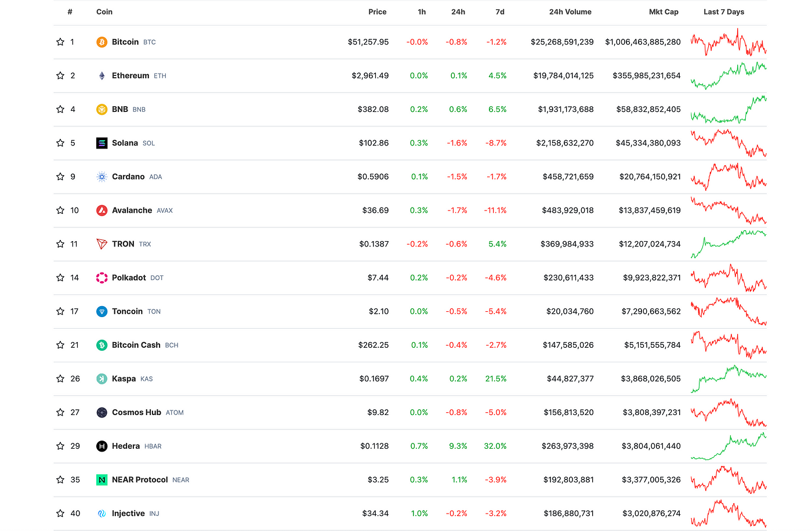Click Polkadot price $7.44
The height and width of the screenshot is (531, 812).
[x=378, y=278]
